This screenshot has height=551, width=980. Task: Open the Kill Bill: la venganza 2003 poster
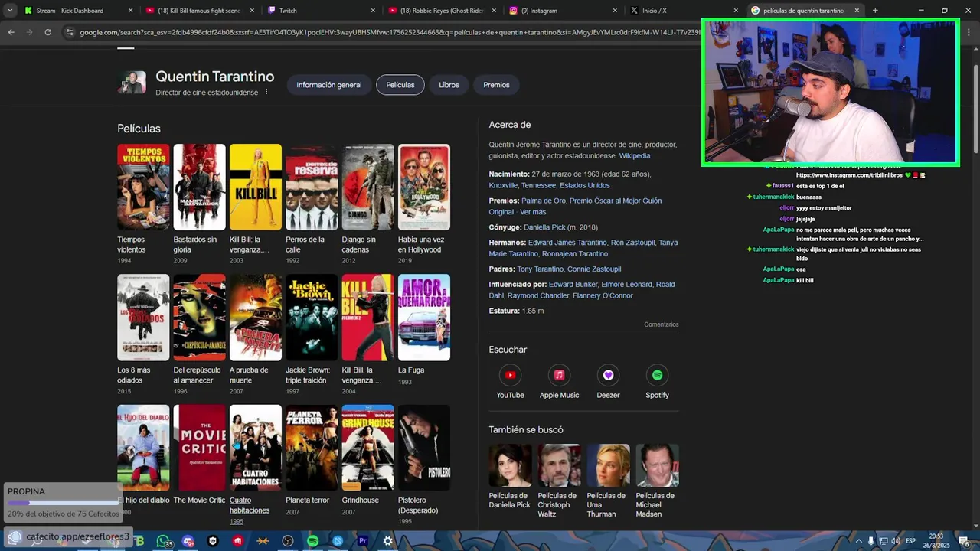256,187
